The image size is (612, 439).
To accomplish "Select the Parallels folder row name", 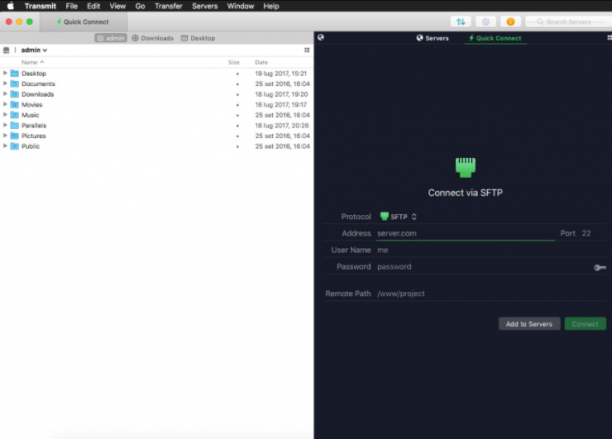I will [34, 125].
